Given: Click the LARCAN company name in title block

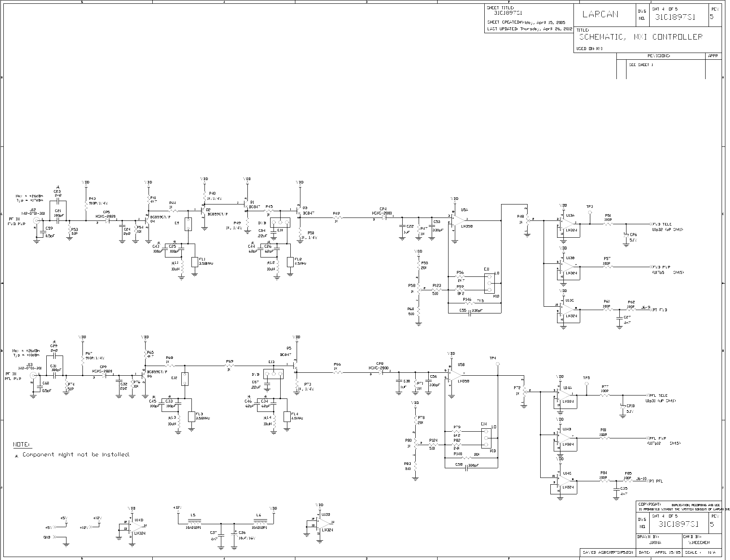Looking at the screenshot, I should (x=600, y=14).
